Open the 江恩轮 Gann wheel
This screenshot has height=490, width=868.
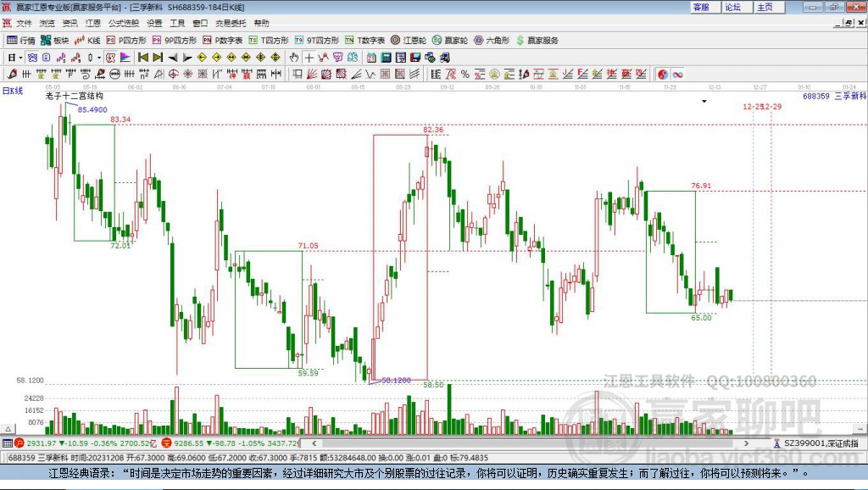(x=409, y=40)
